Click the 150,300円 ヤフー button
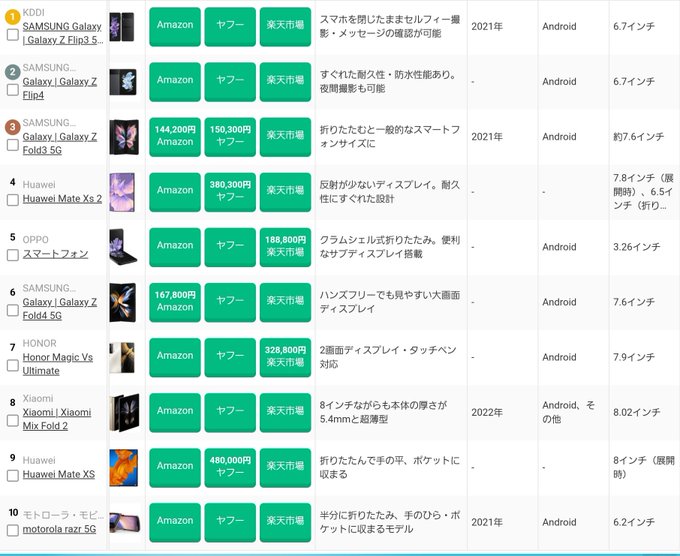 click(x=230, y=137)
